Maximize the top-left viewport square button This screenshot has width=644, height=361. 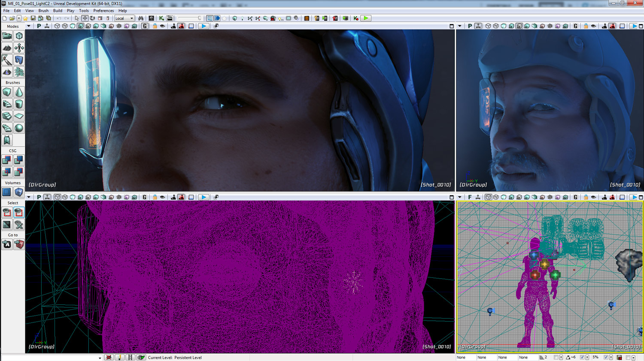click(451, 26)
